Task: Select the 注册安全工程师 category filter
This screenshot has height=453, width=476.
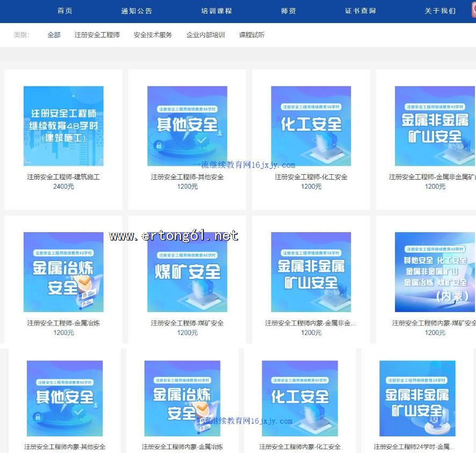Action: (x=97, y=35)
